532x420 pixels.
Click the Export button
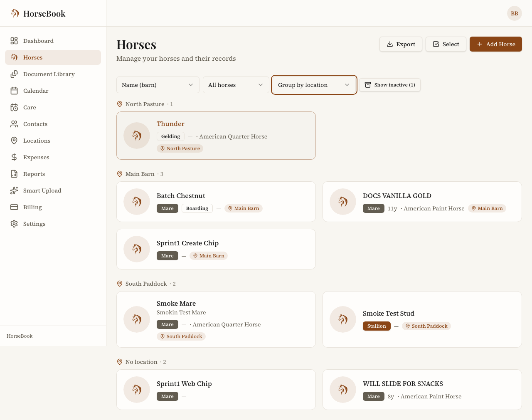point(401,44)
